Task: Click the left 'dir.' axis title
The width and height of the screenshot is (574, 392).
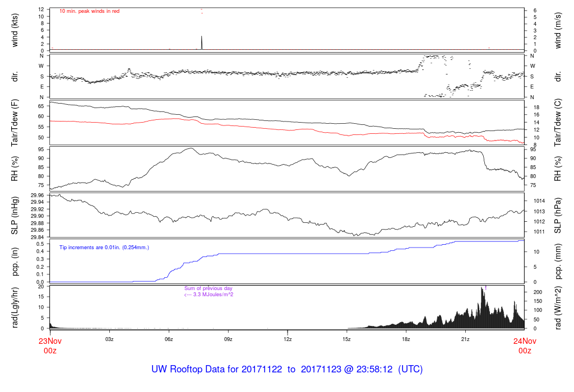Action: tap(15, 76)
